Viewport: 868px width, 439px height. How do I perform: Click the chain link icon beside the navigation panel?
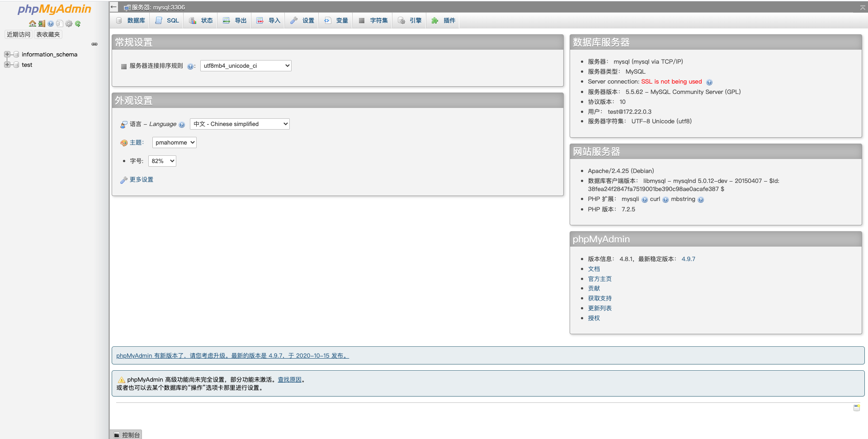pyautogui.click(x=94, y=44)
